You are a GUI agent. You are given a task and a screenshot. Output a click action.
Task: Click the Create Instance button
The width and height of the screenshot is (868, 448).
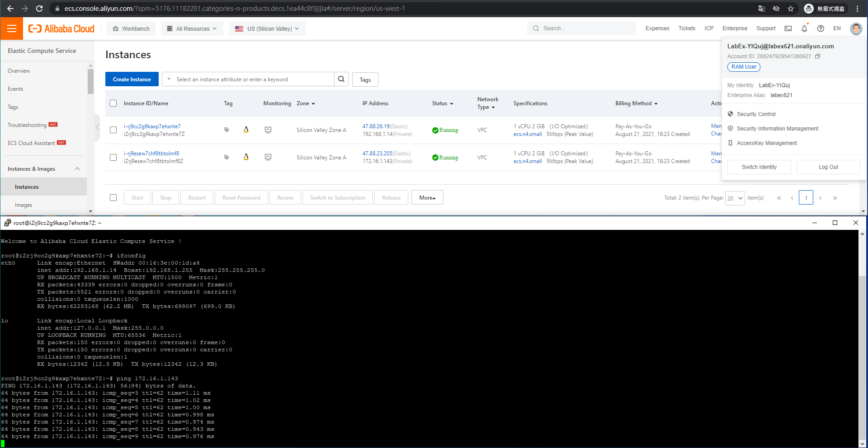pos(132,79)
